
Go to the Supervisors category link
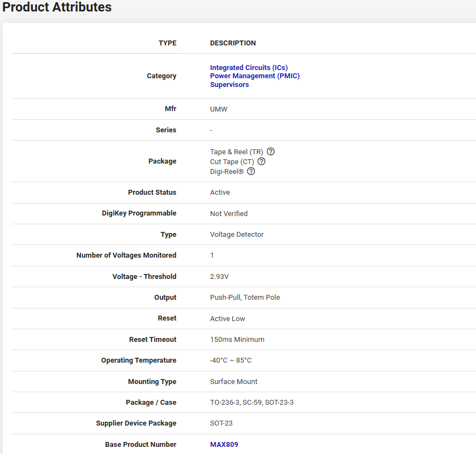click(x=229, y=85)
